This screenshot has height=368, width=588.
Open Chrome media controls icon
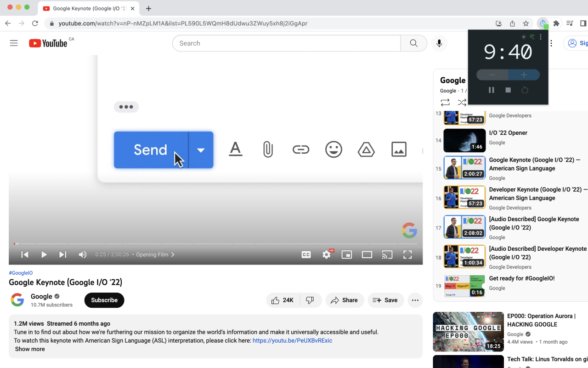pos(570,23)
